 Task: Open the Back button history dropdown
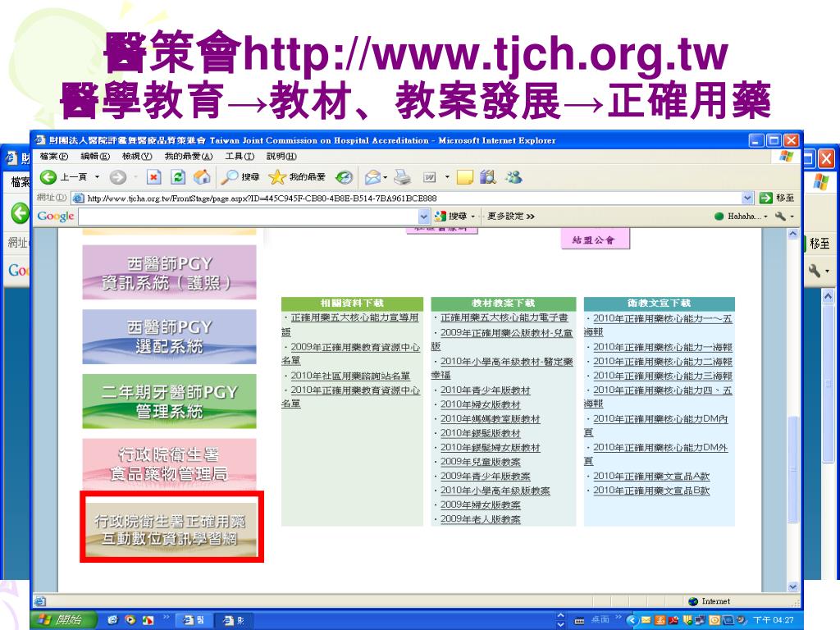(x=97, y=177)
